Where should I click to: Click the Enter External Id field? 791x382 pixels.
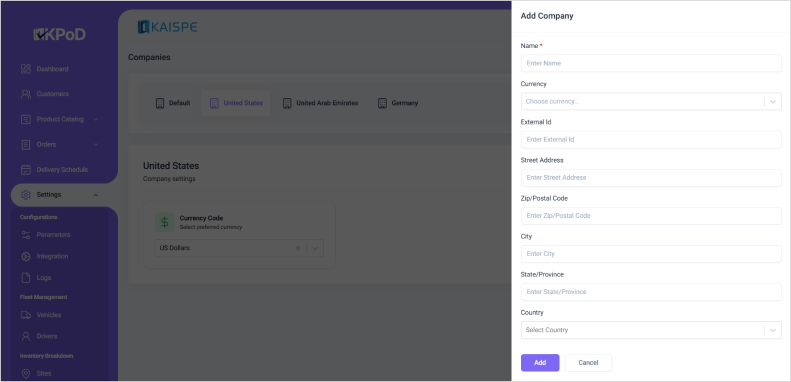(651, 140)
